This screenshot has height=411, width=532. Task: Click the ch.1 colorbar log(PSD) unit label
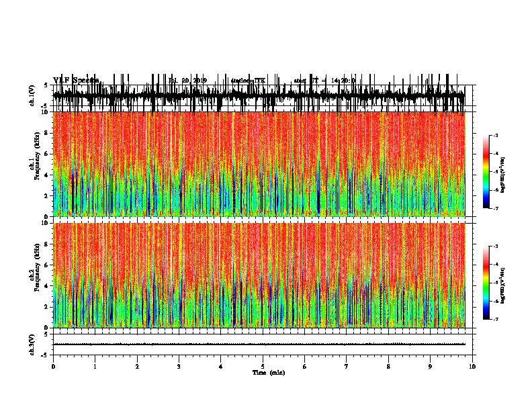[x=503, y=175]
